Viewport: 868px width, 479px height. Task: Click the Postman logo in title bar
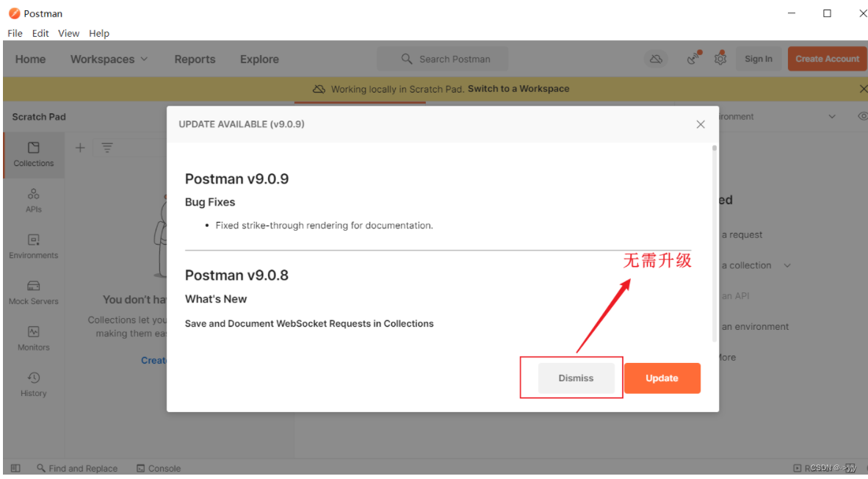(x=15, y=13)
